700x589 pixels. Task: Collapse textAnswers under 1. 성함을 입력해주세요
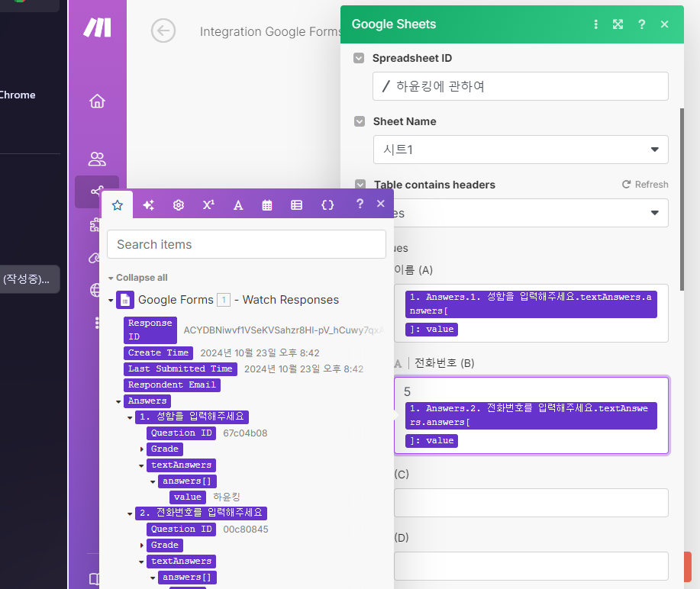point(141,466)
